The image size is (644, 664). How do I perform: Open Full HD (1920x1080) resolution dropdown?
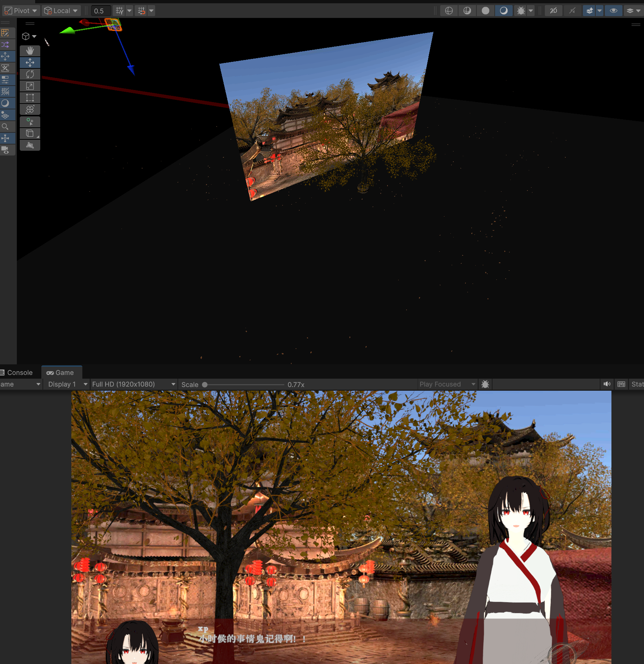(x=134, y=384)
